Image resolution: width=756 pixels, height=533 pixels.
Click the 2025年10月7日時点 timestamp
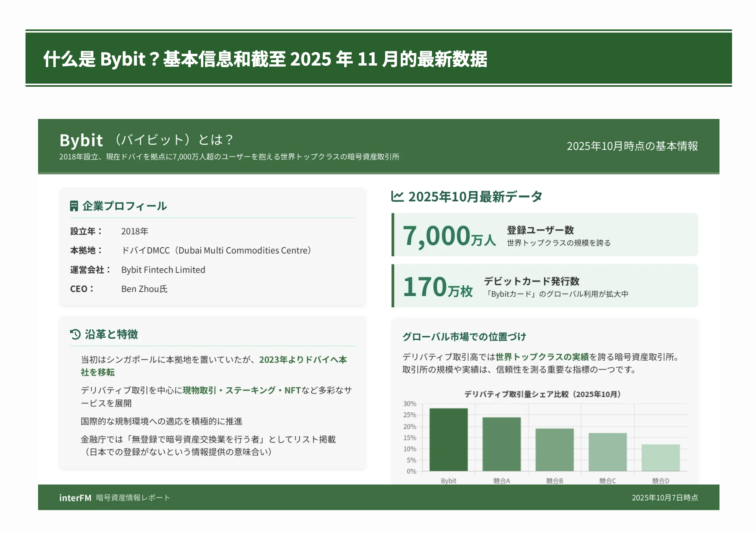click(x=665, y=498)
